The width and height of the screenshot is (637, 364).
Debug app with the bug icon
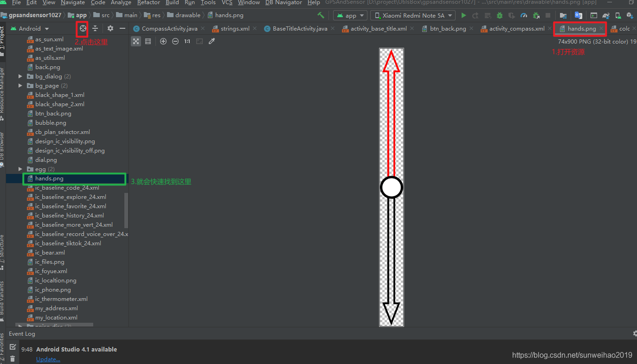coord(500,15)
